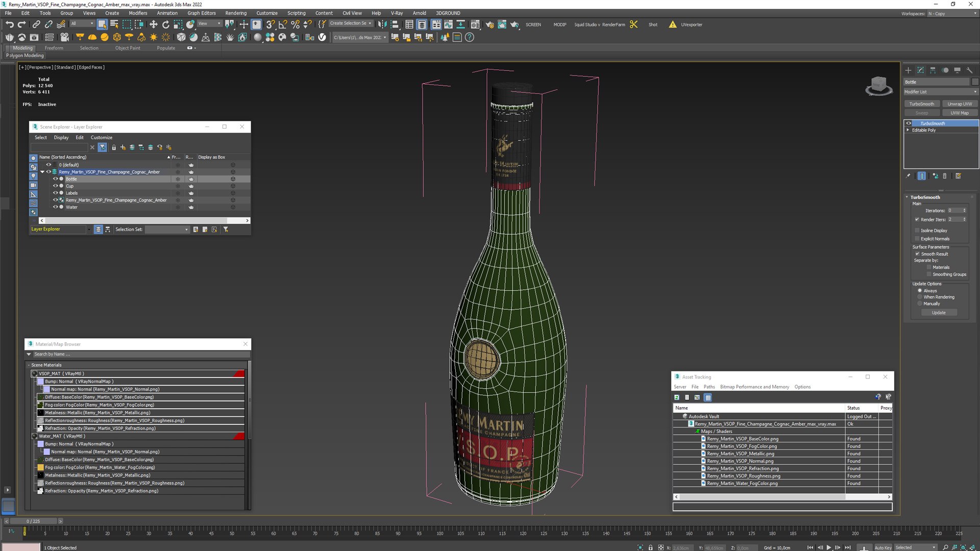Activate the Select and Link tool
Image resolution: width=980 pixels, height=551 pixels.
coord(36,24)
